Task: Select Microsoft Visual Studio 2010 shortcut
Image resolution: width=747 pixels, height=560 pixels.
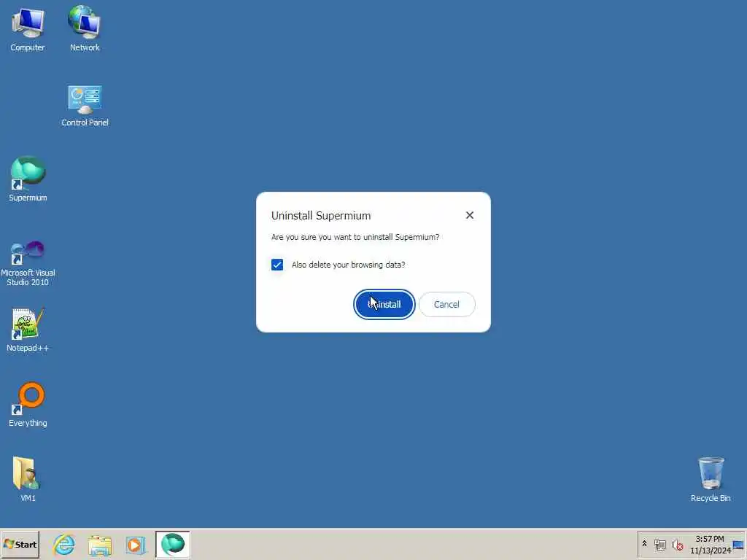Action: click(28, 263)
